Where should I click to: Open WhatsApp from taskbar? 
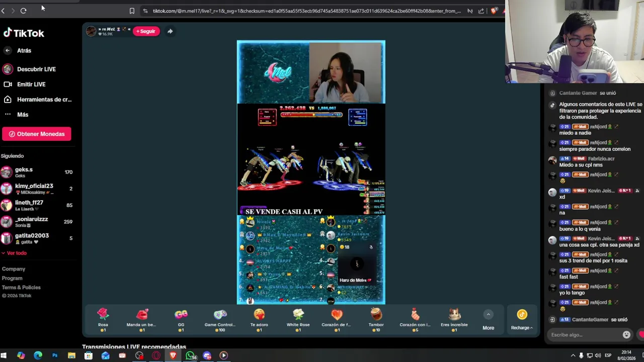[x=190, y=355]
